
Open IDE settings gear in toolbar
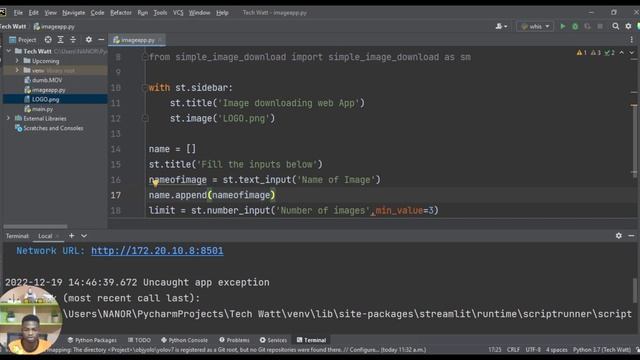pos(628,27)
